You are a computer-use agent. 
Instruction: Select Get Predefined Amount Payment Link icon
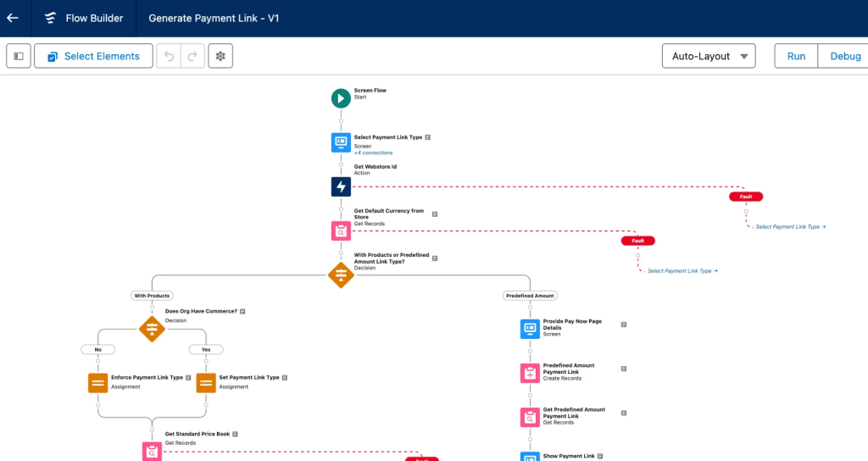530,417
